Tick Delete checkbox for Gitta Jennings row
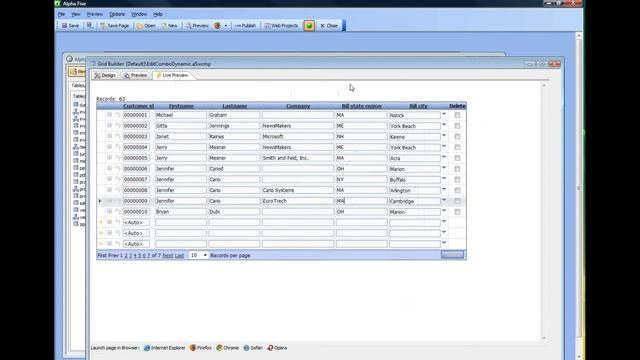This screenshot has width=640, height=360. coord(457,126)
